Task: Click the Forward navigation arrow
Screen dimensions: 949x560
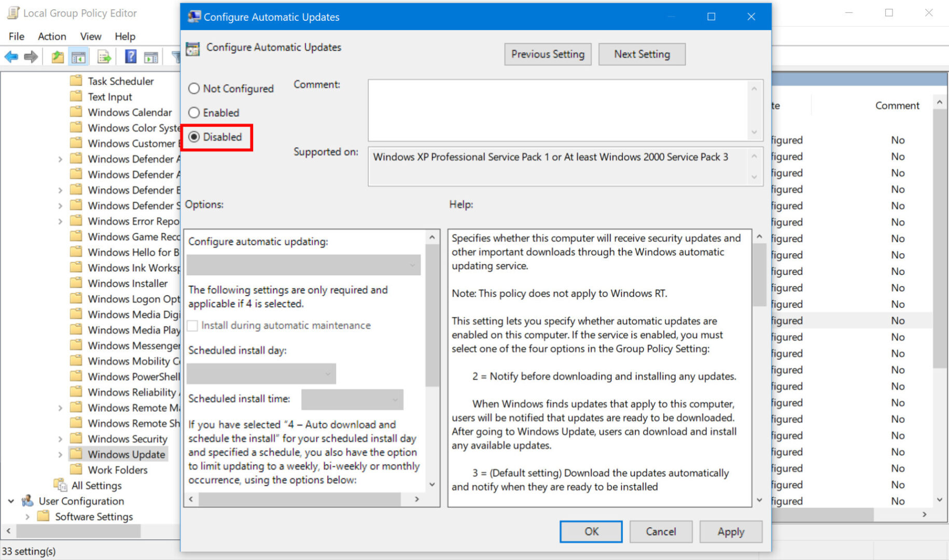Action: tap(31, 57)
